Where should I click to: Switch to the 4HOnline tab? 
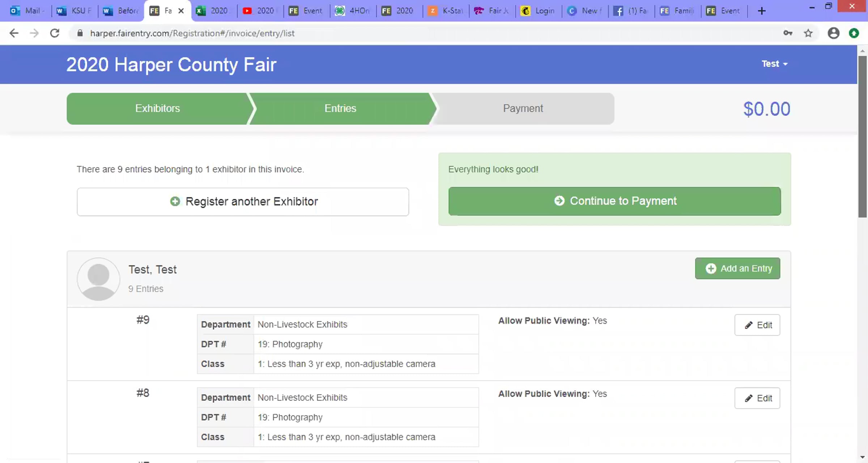[353, 11]
